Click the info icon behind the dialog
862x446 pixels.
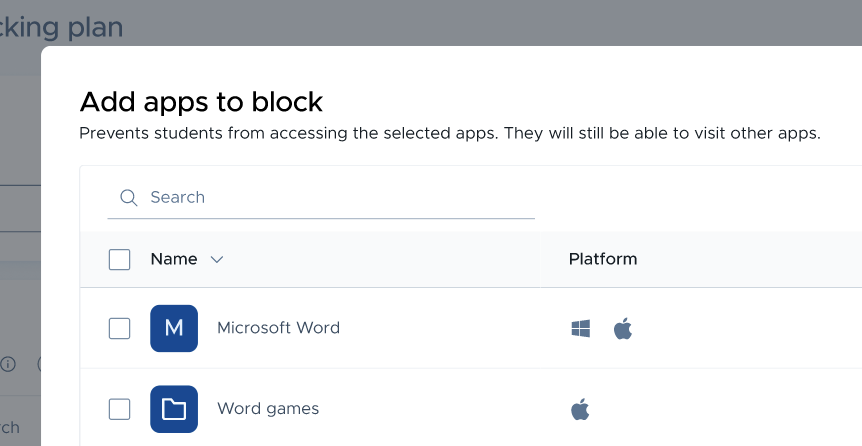click(x=8, y=364)
